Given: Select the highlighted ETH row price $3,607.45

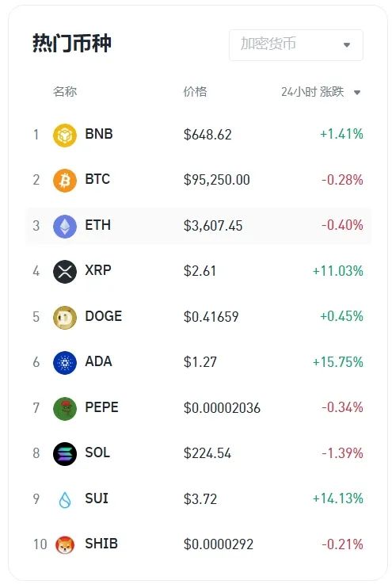Looking at the screenshot, I should [x=213, y=226].
